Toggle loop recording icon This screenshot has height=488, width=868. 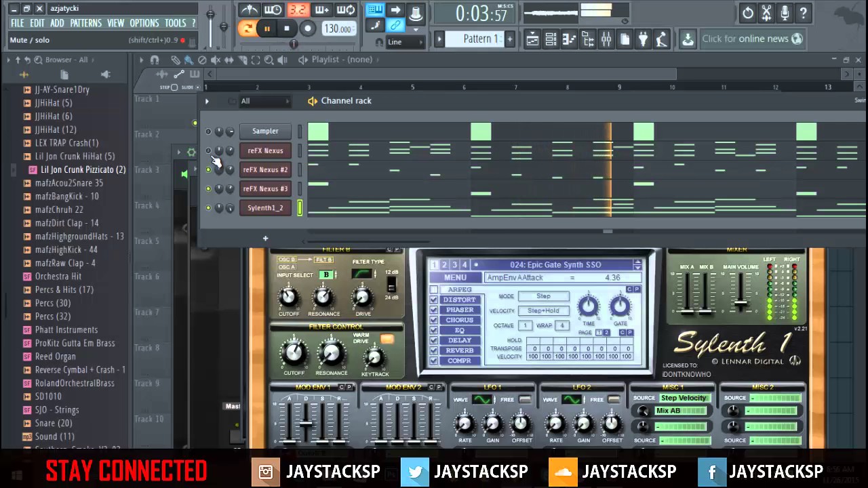tap(346, 10)
